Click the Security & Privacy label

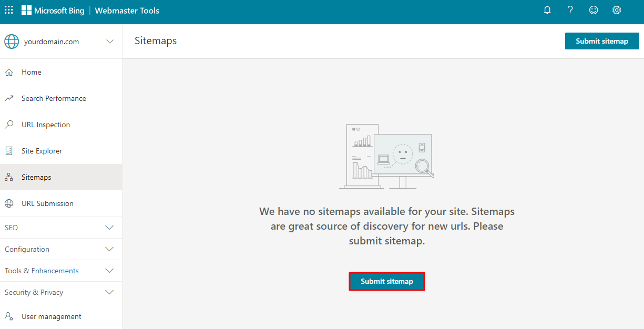34,292
